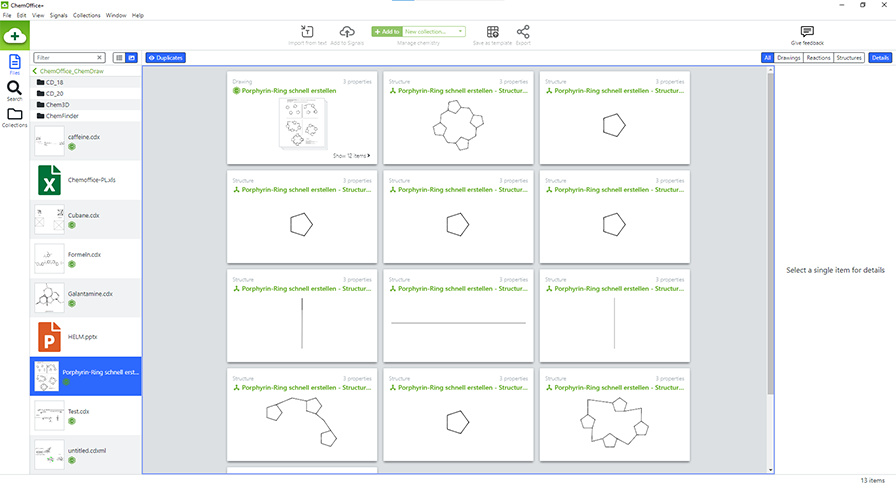Show All item types
This screenshot has height=485, width=896.
pyautogui.click(x=767, y=58)
